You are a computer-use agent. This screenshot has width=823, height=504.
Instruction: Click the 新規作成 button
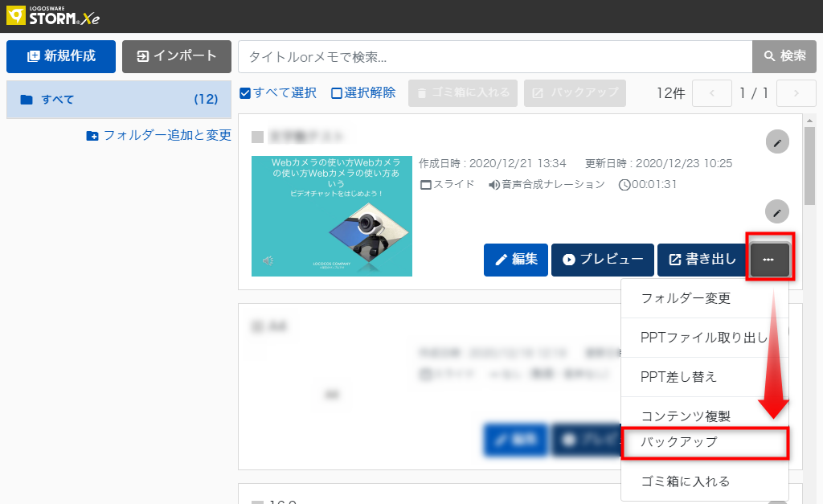point(61,56)
